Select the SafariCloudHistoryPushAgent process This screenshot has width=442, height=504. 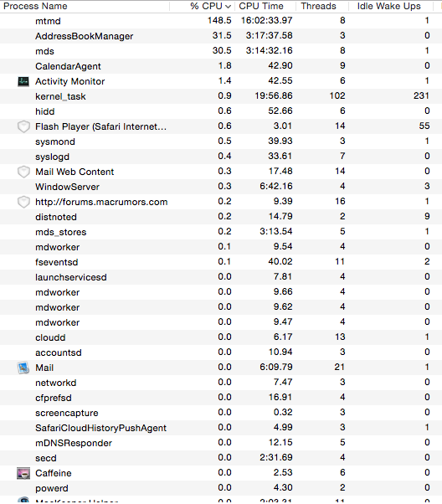tap(100, 428)
